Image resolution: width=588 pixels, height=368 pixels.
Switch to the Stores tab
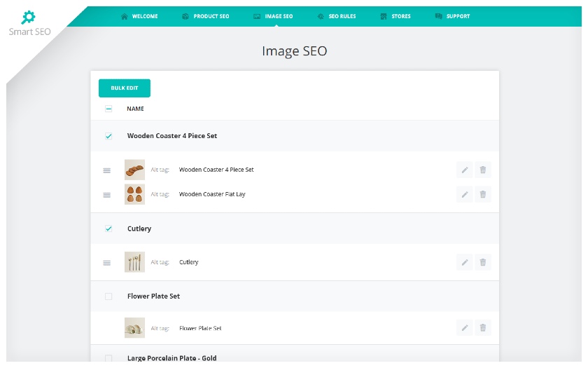(x=395, y=17)
